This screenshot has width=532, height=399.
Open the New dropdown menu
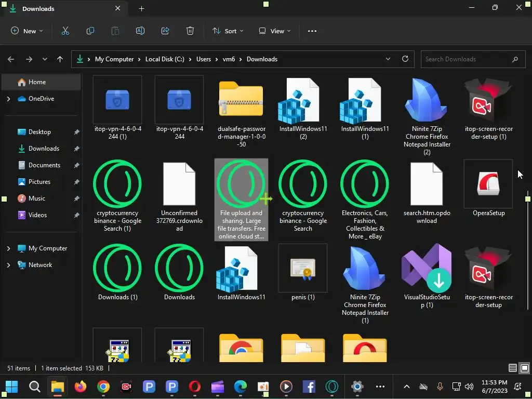pyautogui.click(x=27, y=31)
